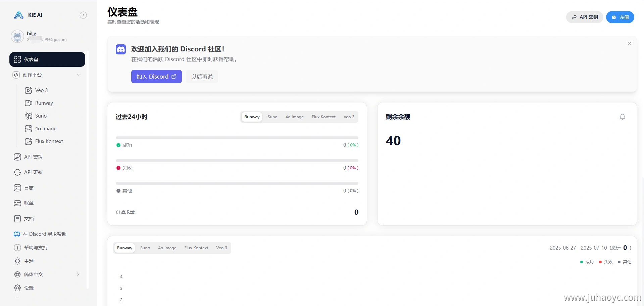
Task: Select the 4o Image tab in the chart panel
Action: click(x=167, y=248)
